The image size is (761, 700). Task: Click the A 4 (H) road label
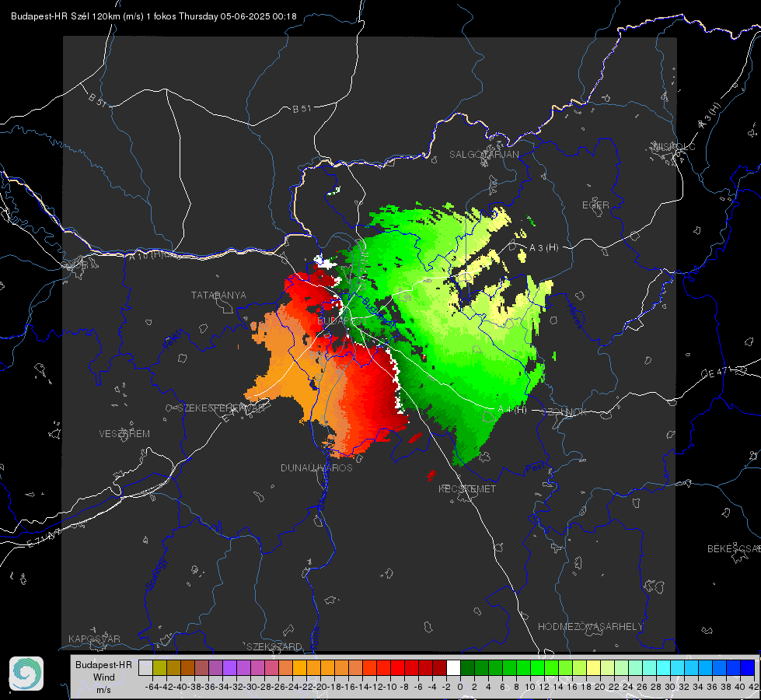point(512,410)
